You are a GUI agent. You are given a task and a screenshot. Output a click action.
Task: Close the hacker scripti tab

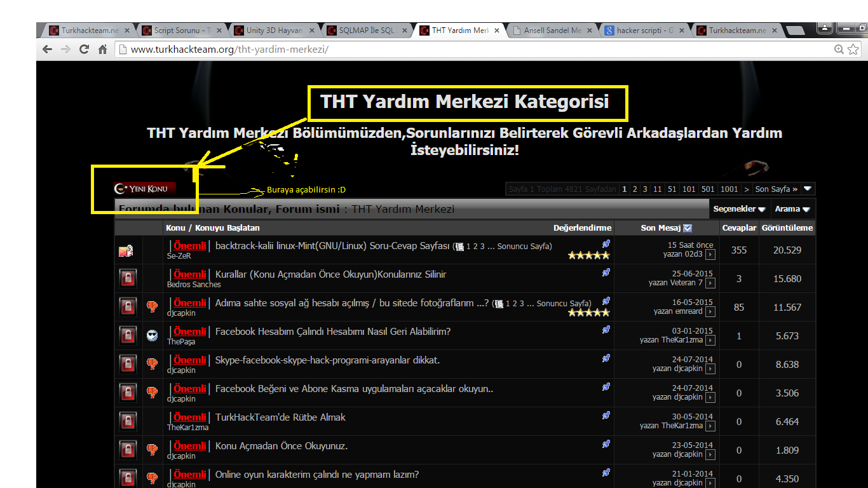[x=683, y=30]
